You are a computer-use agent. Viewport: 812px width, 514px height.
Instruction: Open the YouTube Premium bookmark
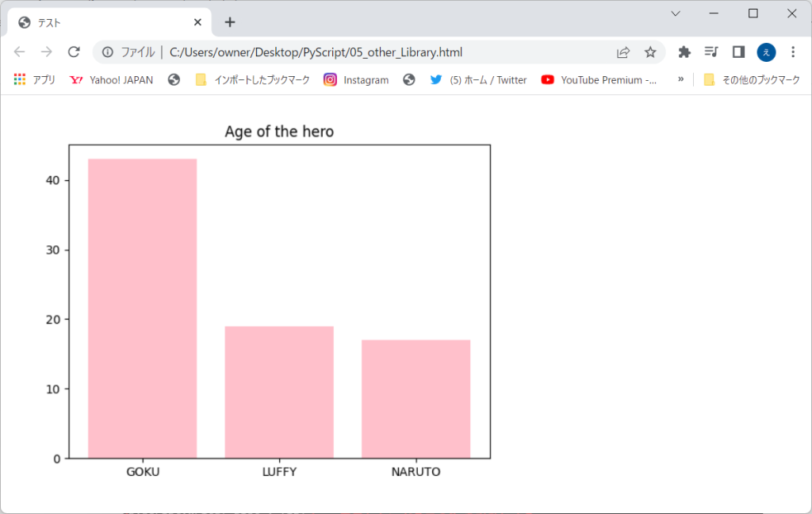coord(599,80)
